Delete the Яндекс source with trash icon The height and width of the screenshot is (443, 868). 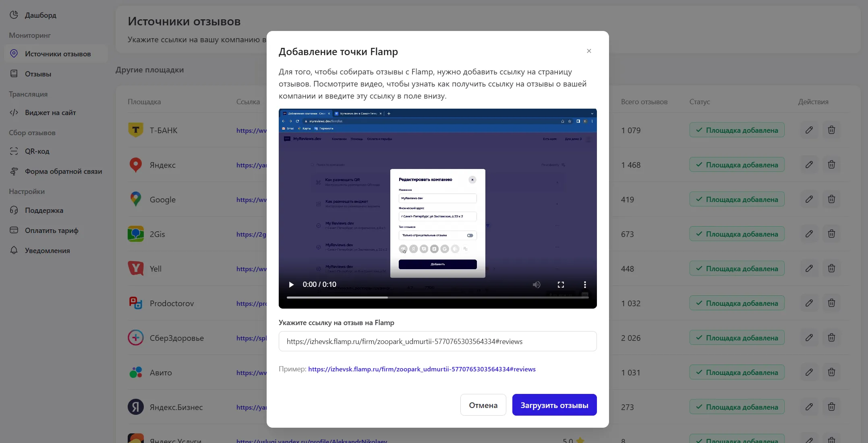click(x=831, y=165)
